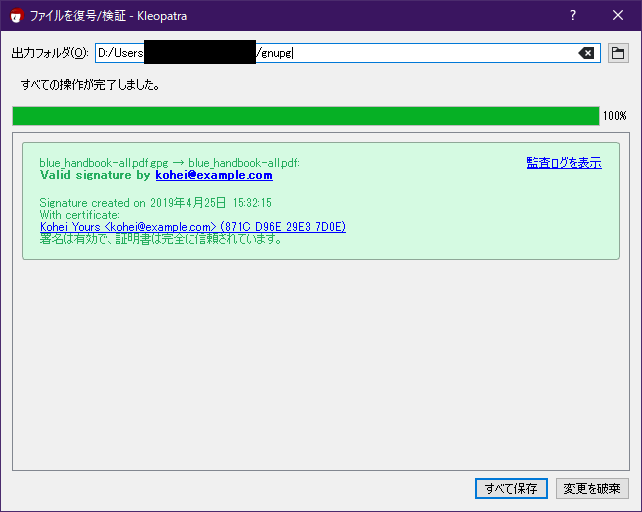Click the Signature created on 2019年4月25日 line

156,203
